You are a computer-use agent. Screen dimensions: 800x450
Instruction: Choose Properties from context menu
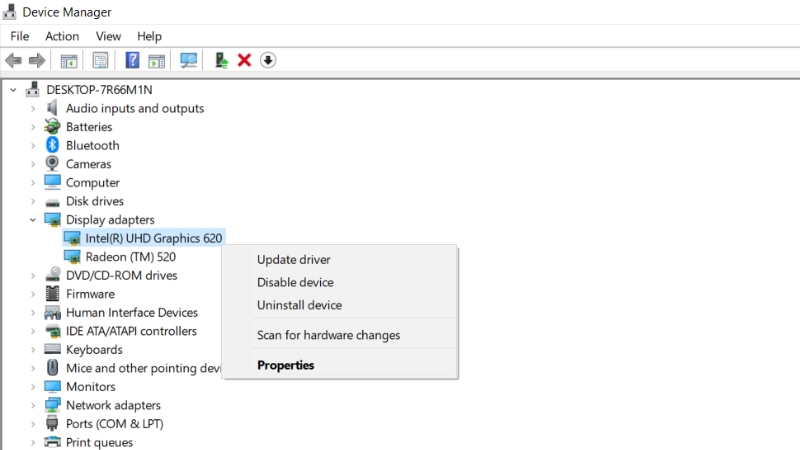pyautogui.click(x=286, y=365)
